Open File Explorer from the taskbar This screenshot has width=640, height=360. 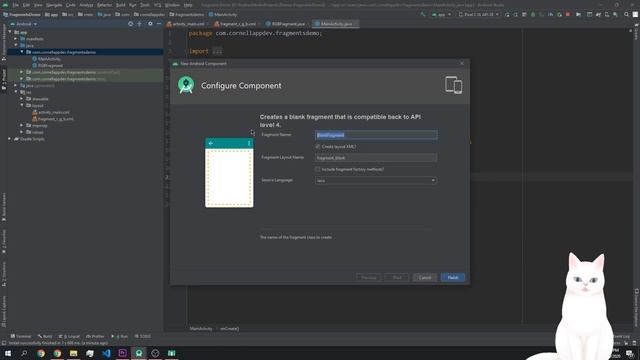pos(73,353)
